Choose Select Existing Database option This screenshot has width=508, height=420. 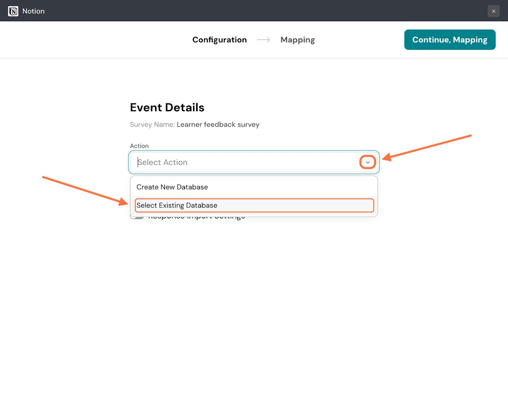click(177, 205)
